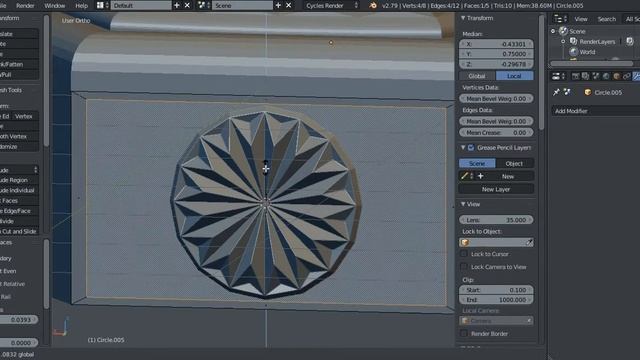The image size is (640, 360).
Task: Expand the Scene tree node in outliner
Action: pyautogui.click(x=553, y=31)
